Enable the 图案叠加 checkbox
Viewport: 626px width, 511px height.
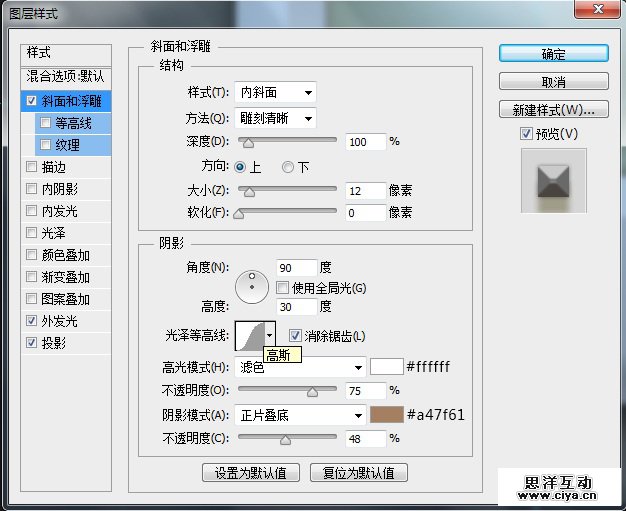pos(31,298)
